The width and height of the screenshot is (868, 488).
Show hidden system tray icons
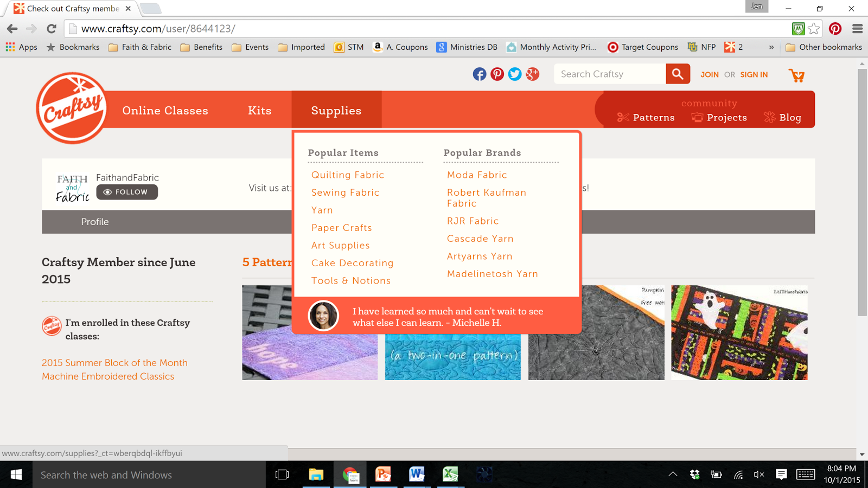click(x=673, y=474)
